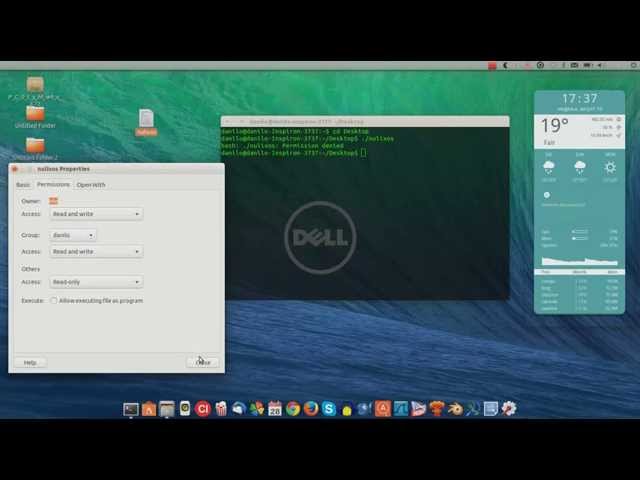Open the calendar icon showing 28
The height and width of the screenshot is (480, 640).
click(x=275, y=409)
